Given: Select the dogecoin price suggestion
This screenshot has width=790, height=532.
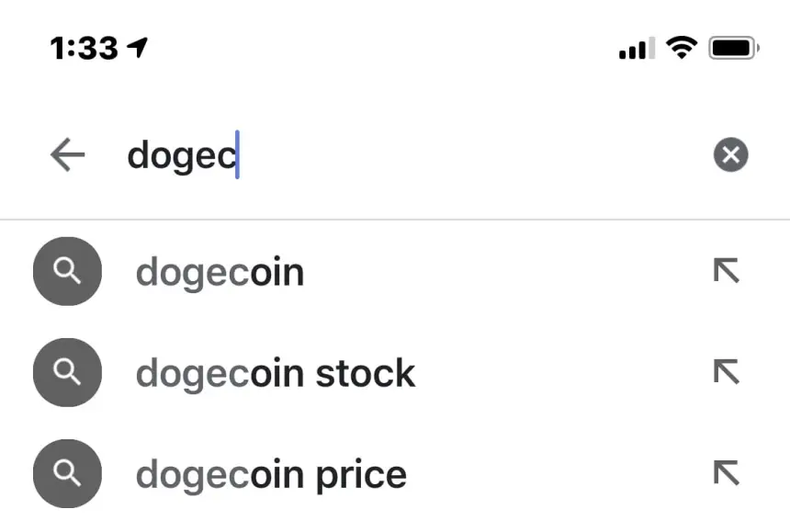Looking at the screenshot, I should tap(271, 473).
